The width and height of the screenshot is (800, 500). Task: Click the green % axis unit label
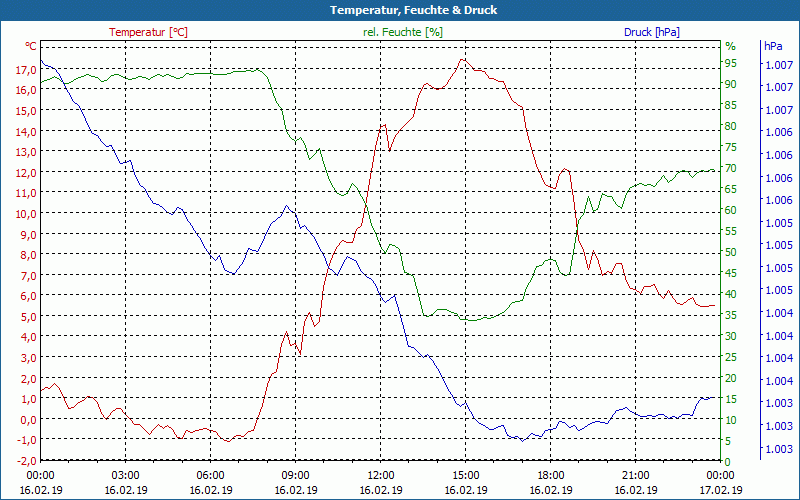(731, 46)
